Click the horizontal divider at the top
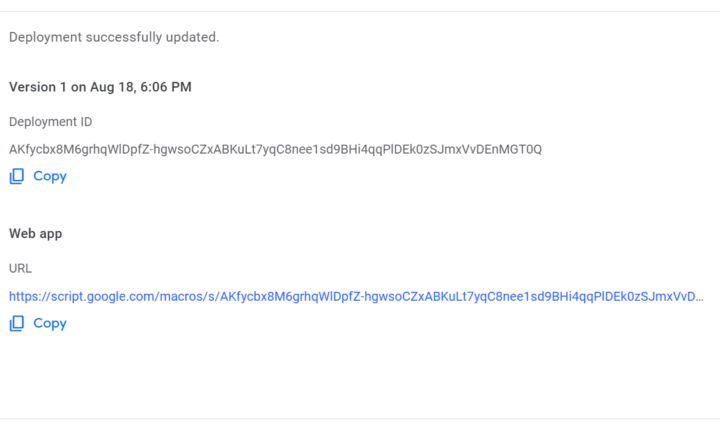The width and height of the screenshot is (720, 430). 360,12
